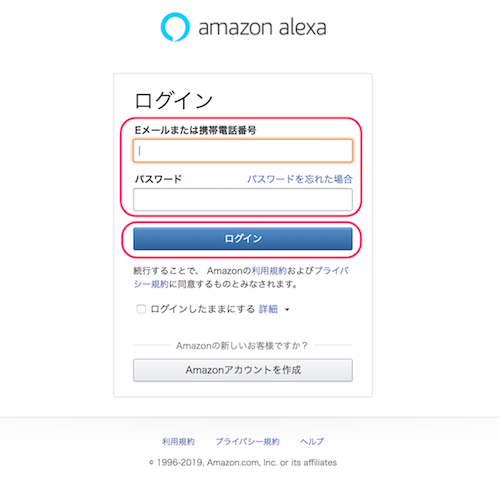Select the パスワード field label
Viewport: 500px width, 483px height.
coord(158,179)
